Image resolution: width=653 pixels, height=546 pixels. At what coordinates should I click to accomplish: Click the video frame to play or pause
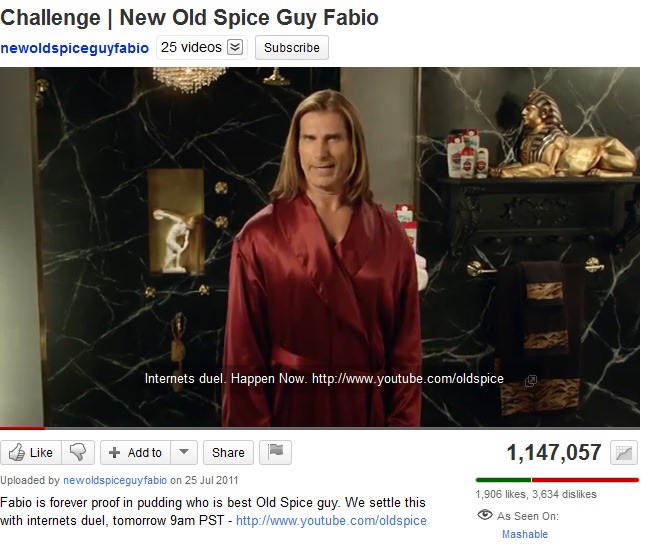coord(320,247)
